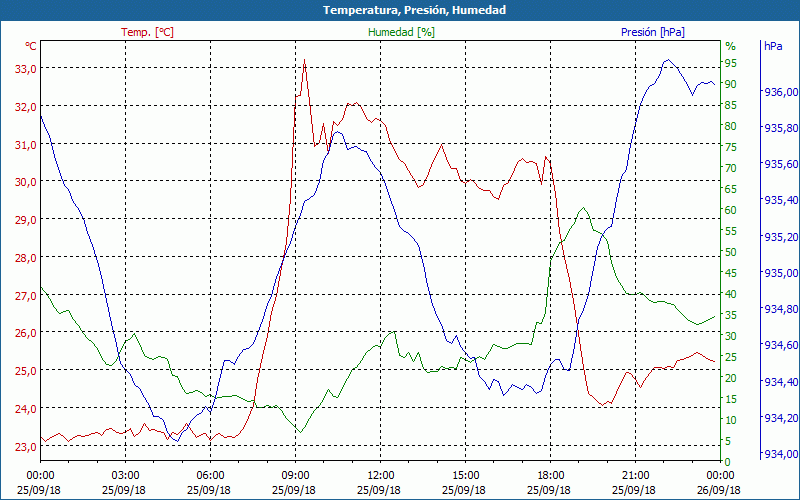Click the 935,80 pressure axis value
Screen dimensions: 800x500
click(x=779, y=128)
